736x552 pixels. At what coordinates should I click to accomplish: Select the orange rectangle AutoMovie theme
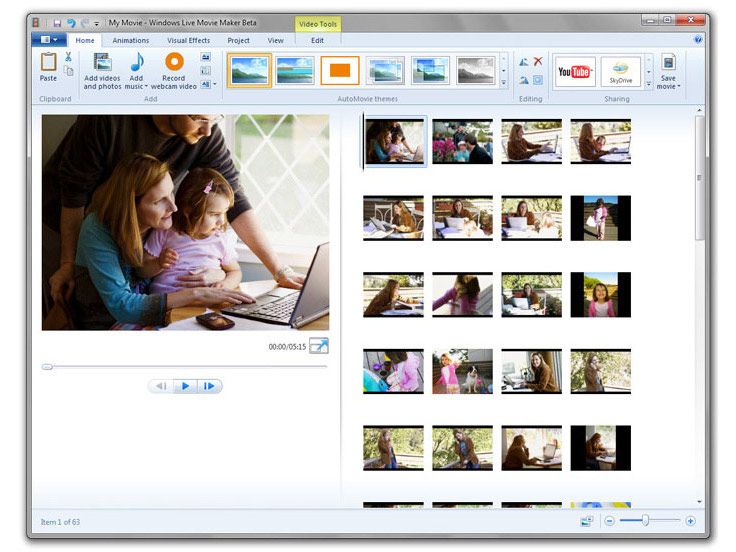point(340,70)
